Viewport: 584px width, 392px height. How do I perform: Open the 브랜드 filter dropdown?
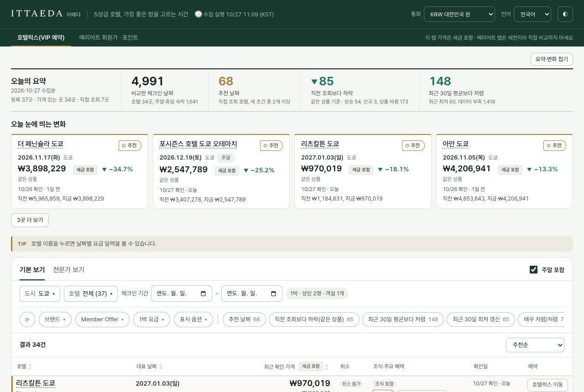click(x=55, y=320)
